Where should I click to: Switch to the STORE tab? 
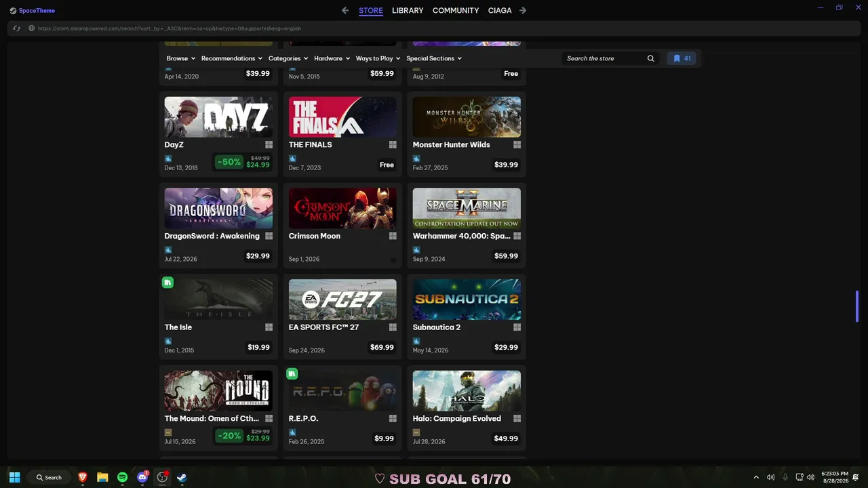click(371, 10)
